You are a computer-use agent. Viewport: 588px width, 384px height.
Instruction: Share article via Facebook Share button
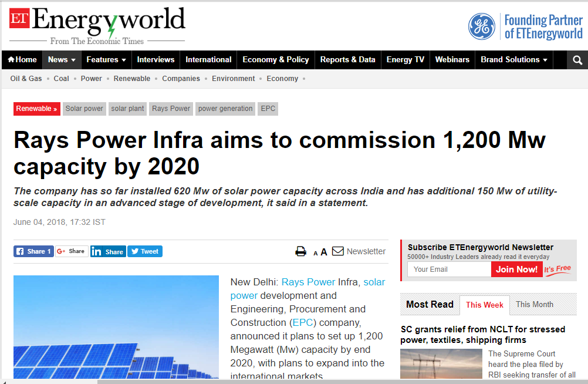click(x=33, y=251)
